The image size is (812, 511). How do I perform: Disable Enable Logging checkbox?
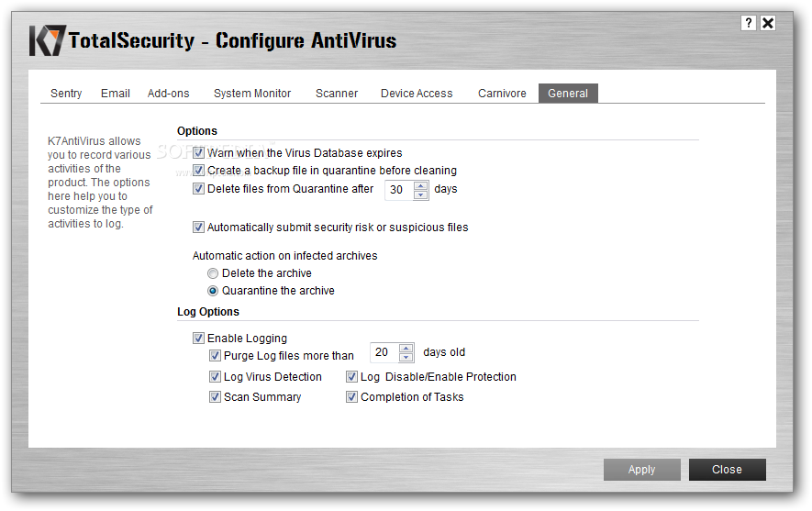click(198, 339)
